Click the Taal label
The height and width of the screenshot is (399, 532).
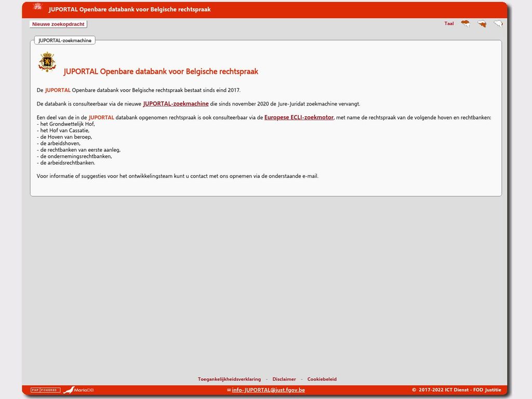click(x=449, y=23)
